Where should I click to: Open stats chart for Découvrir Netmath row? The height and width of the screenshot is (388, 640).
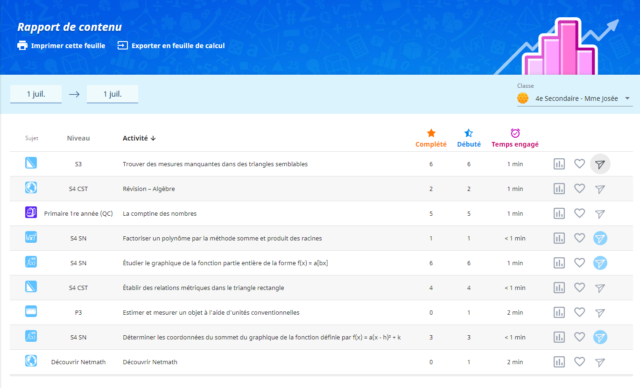[x=559, y=362]
